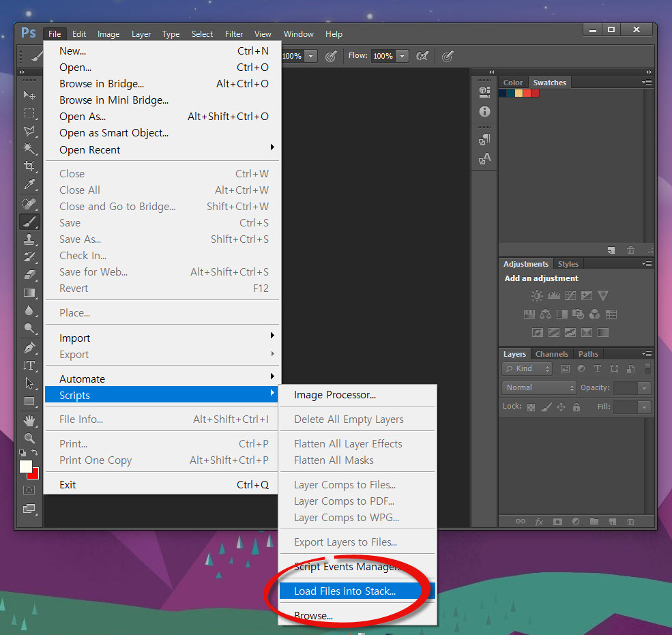The image size is (672, 635).
Task: Open the red background color swatch
Action: coord(35,475)
